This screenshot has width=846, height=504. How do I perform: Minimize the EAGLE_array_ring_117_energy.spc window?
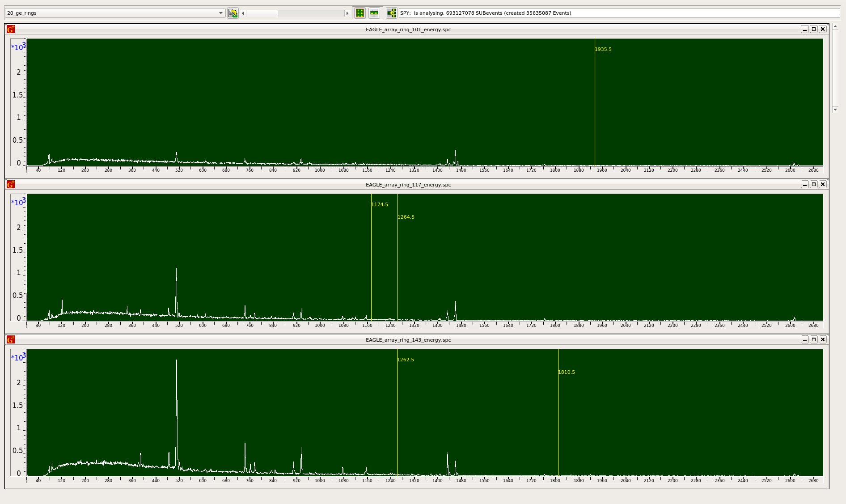(x=805, y=184)
